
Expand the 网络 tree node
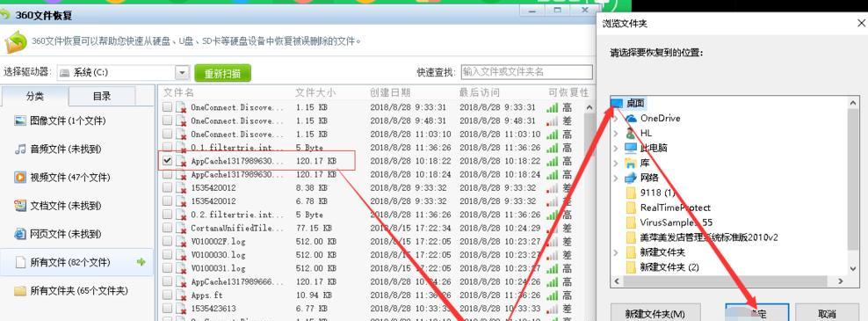pyautogui.click(x=616, y=178)
